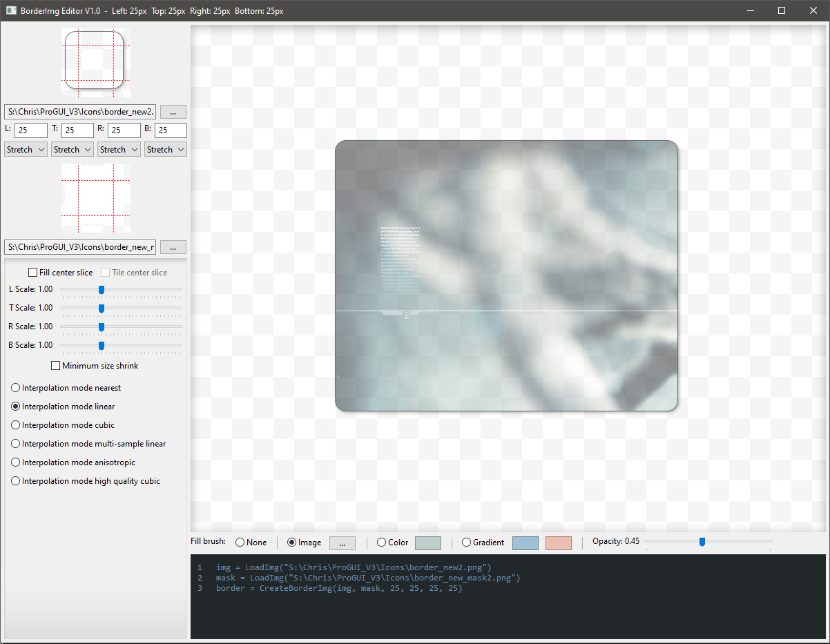The width and height of the screenshot is (830, 644).
Task: Click code line 'mask = LoadImg'
Action: 368,578
